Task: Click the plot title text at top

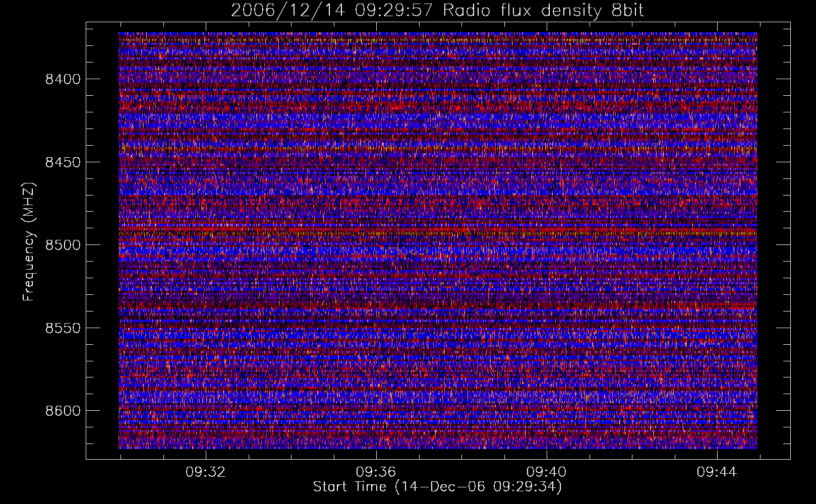Action: pyautogui.click(x=437, y=10)
